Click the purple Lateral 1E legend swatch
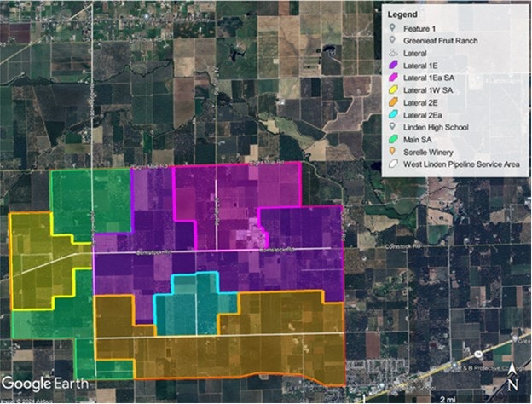The height and width of the screenshot is (404, 532). 391,65
